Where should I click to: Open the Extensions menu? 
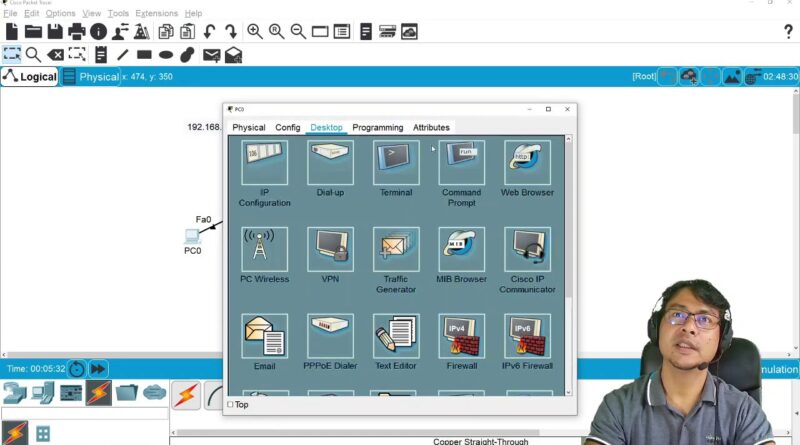click(157, 13)
